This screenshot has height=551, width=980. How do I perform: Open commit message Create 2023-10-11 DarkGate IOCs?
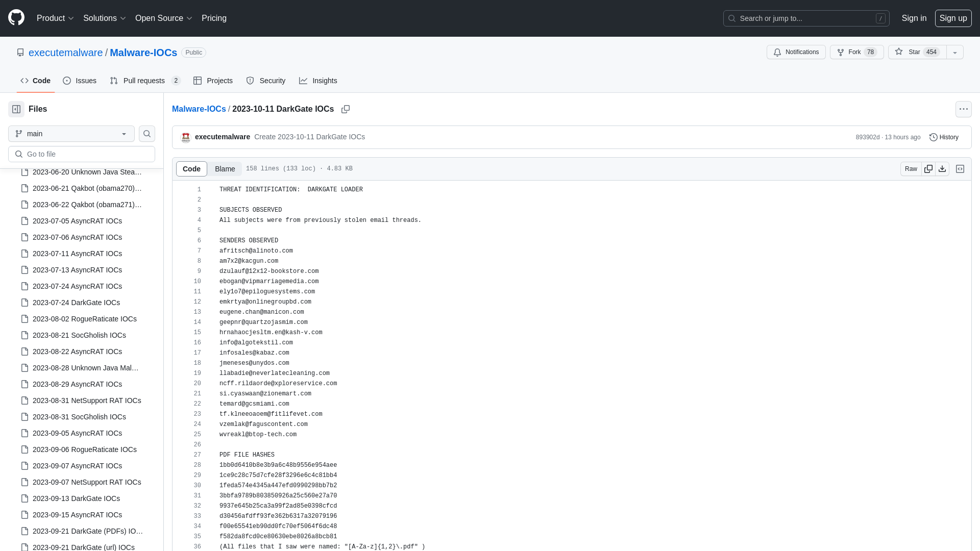309,137
